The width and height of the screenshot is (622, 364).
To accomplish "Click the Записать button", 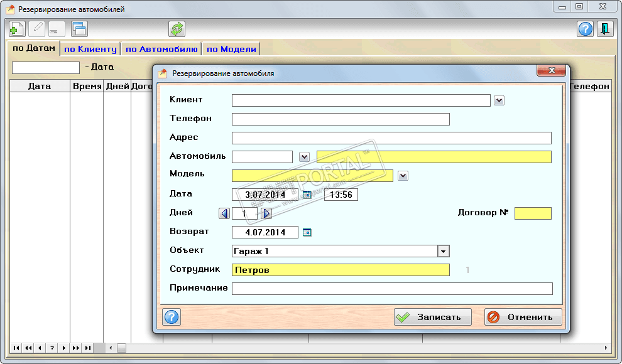I will [x=433, y=317].
